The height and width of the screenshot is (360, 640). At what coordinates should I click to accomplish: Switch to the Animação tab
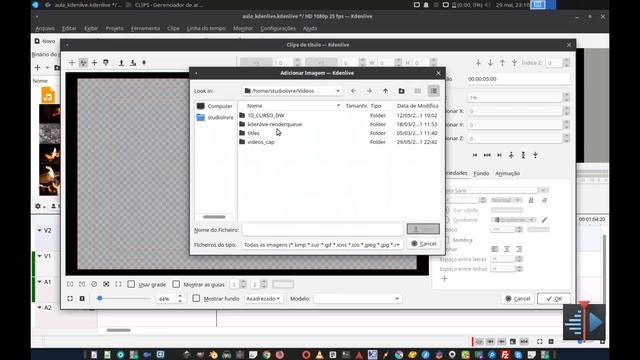(507, 173)
